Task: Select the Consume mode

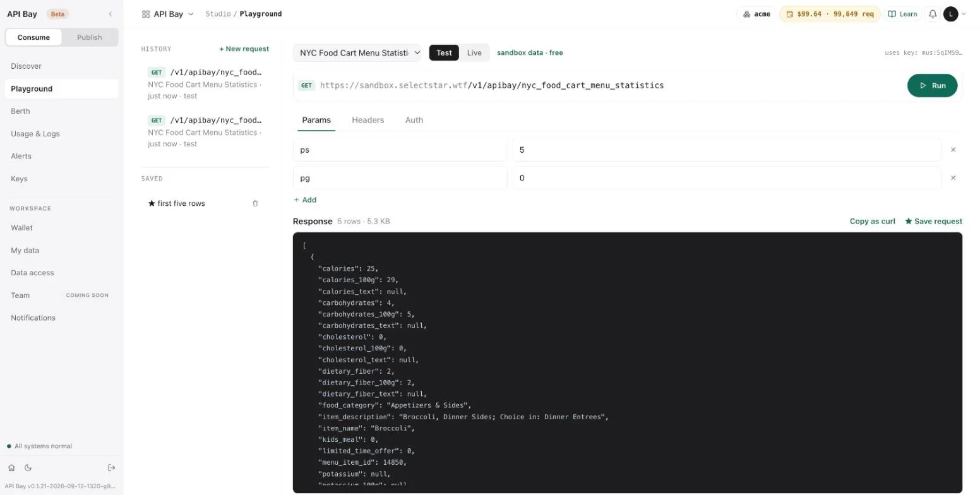Action: [x=33, y=37]
